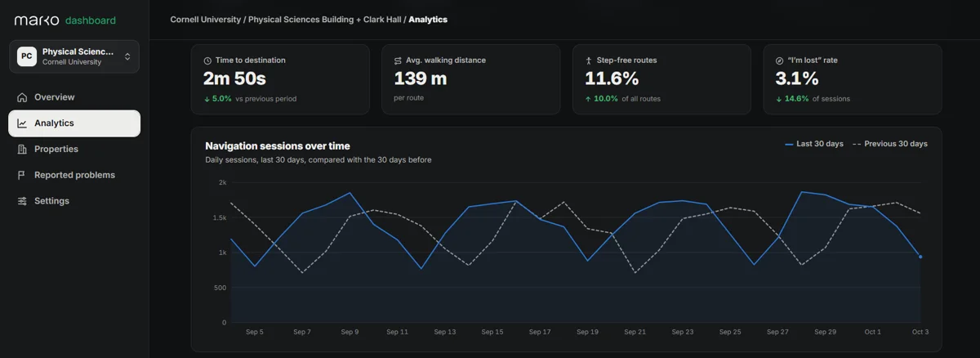Follow the Cornell University breadcrumb link
The image size is (980, 358).
click(206, 19)
